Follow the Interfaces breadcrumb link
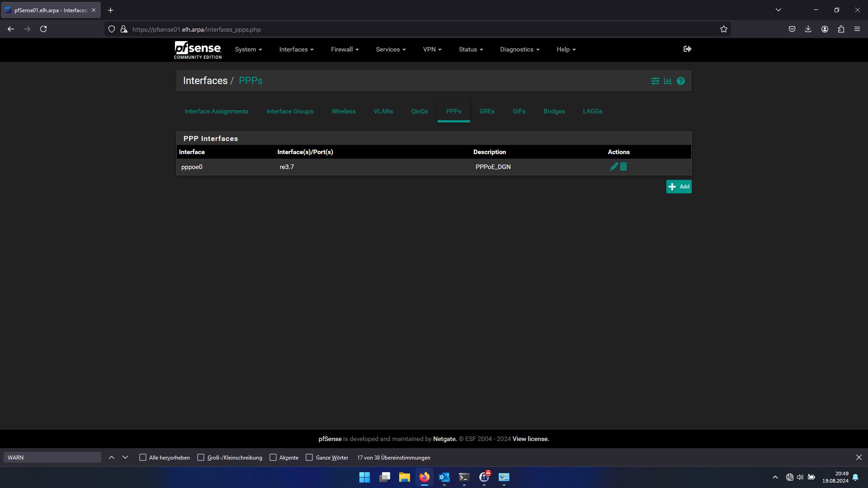The height and width of the screenshot is (488, 868). [205, 81]
